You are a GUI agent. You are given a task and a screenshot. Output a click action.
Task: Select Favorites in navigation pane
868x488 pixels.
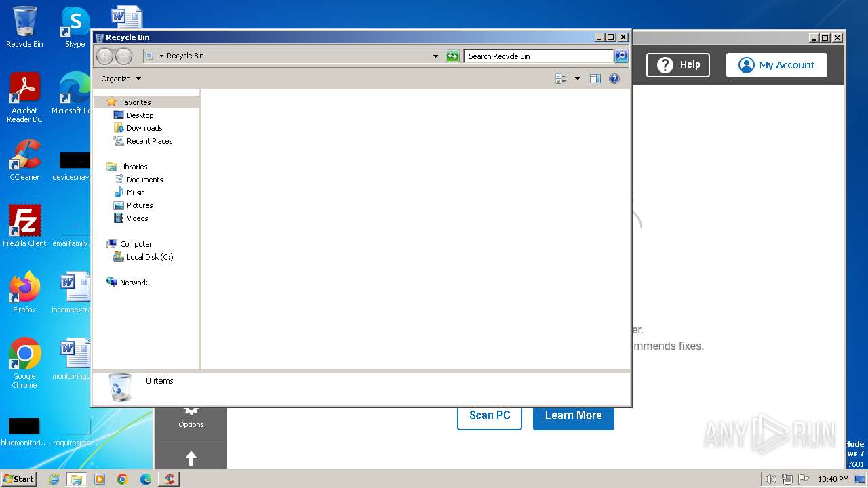(x=135, y=102)
